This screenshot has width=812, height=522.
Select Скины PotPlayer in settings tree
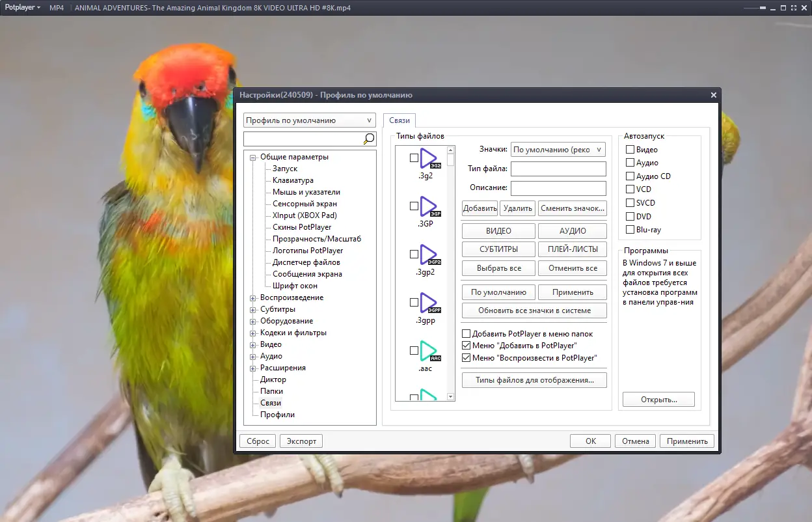pyautogui.click(x=302, y=227)
